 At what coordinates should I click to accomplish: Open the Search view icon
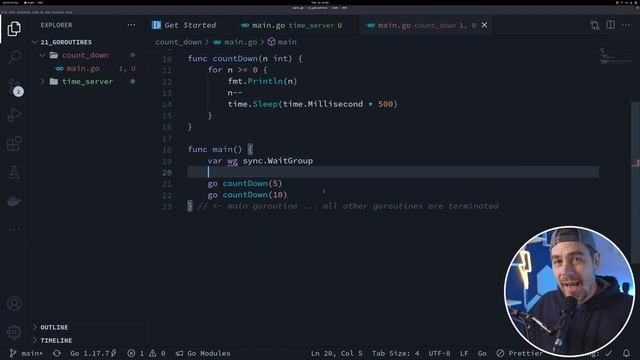point(15,56)
